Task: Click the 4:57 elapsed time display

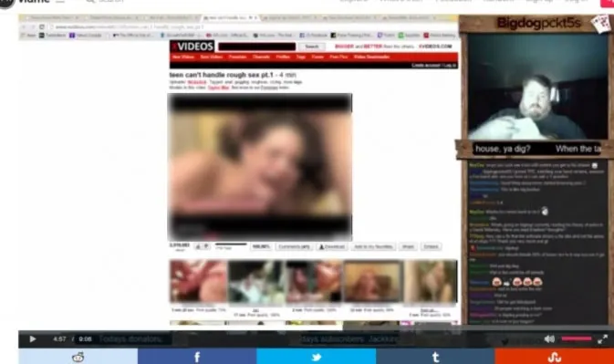Action: click(x=59, y=339)
